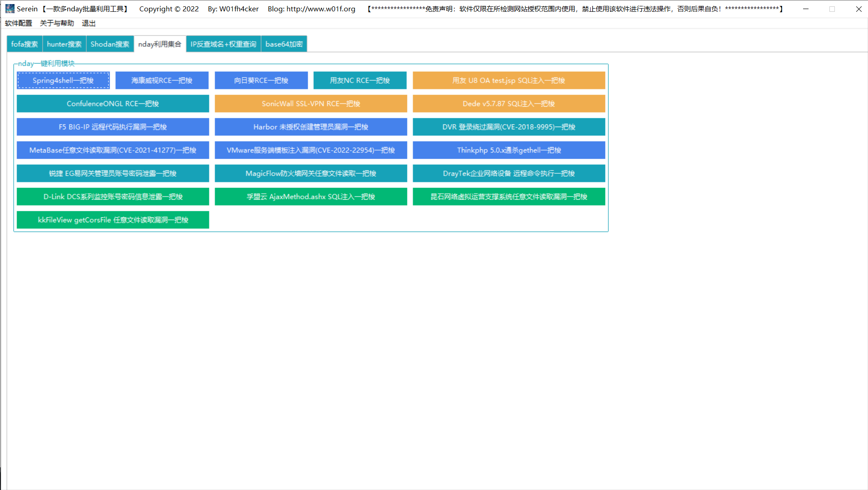The width and height of the screenshot is (868, 490).
Task: Open SonicWall SSL-VPN RCE一把梭 module
Action: 311,103
